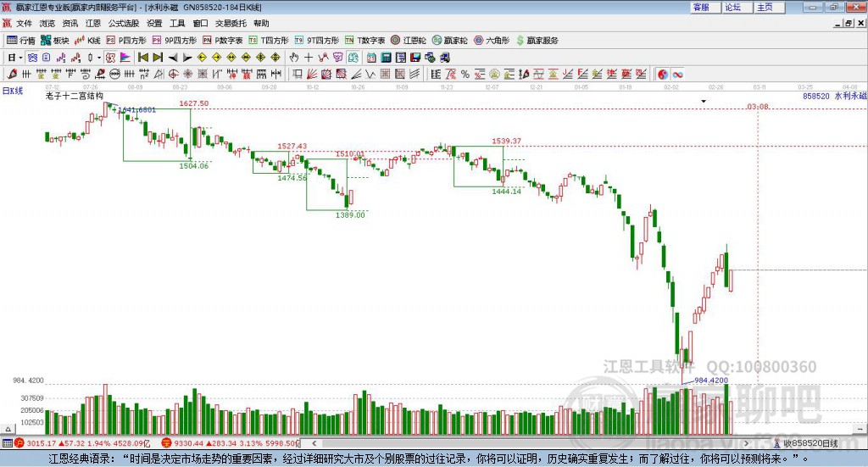868x467 pixels.
Task: Open the calculator icon
Action: coord(386,58)
